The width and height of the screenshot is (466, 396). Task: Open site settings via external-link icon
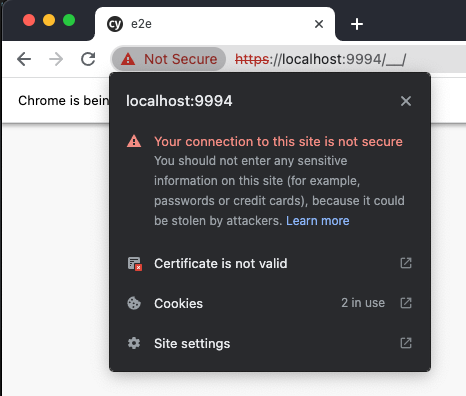pyautogui.click(x=406, y=343)
